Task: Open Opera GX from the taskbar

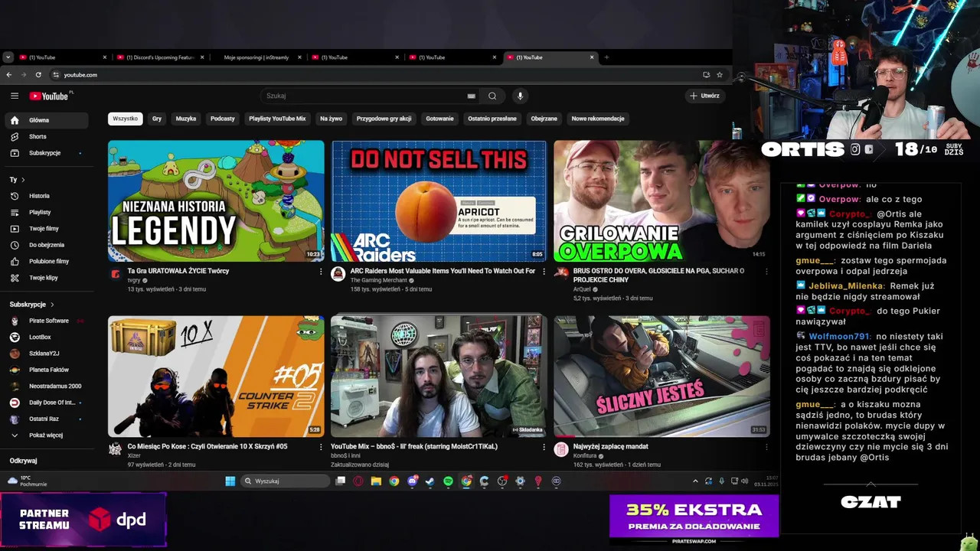Action: coord(358,481)
